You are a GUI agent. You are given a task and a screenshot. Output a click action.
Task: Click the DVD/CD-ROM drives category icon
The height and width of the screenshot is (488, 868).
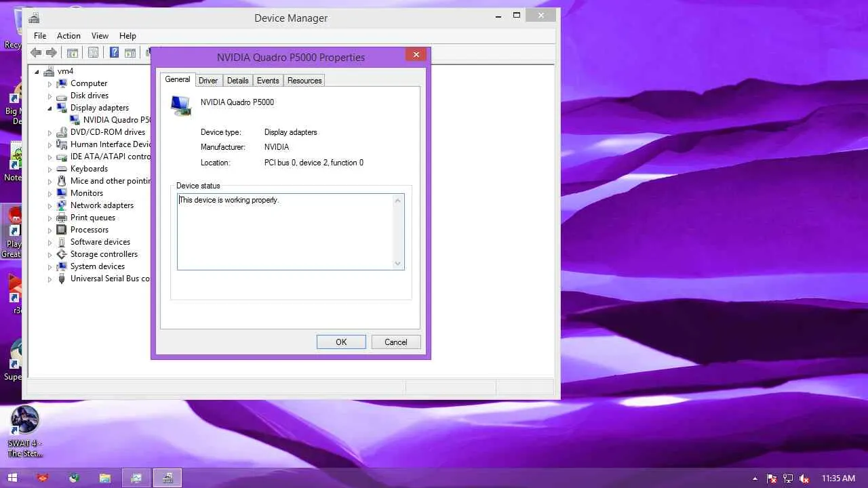tap(62, 132)
